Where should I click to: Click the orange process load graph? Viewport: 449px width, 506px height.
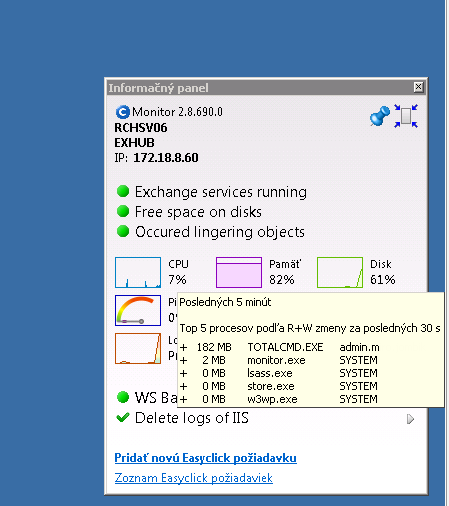pos(138,348)
